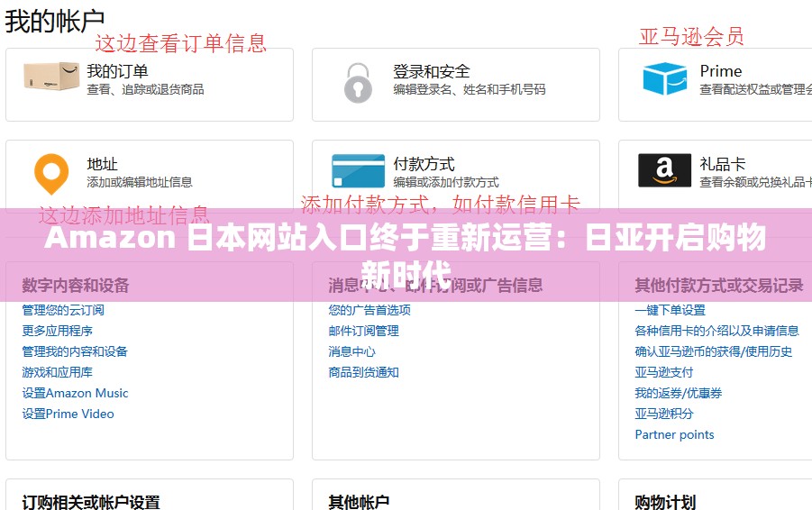Click 添加或编辑地址信息 description text
Image resolution: width=812 pixels, height=510 pixels.
tap(140, 182)
